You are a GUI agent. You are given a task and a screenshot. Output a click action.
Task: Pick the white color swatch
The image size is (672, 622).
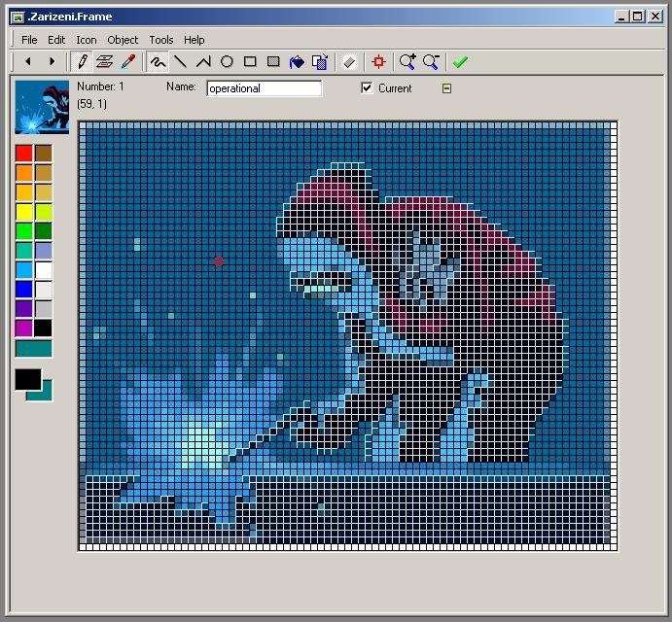pyautogui.click(x=44, y=270)
